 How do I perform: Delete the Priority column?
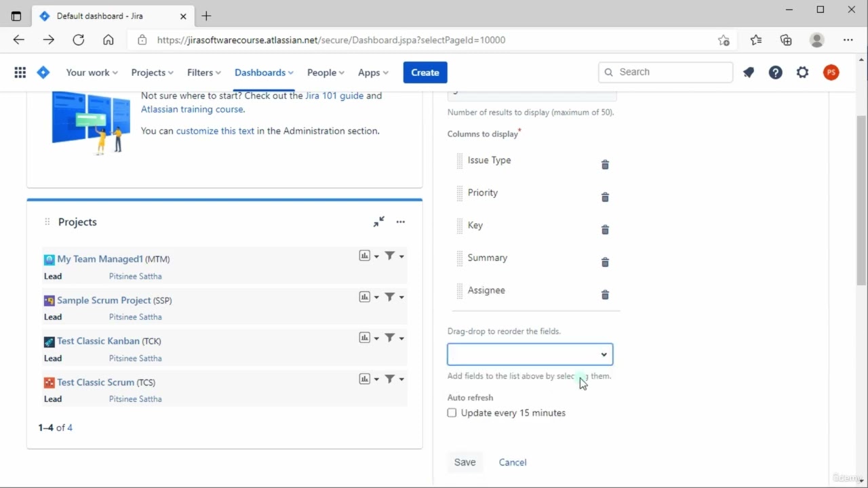coord(605,197)
